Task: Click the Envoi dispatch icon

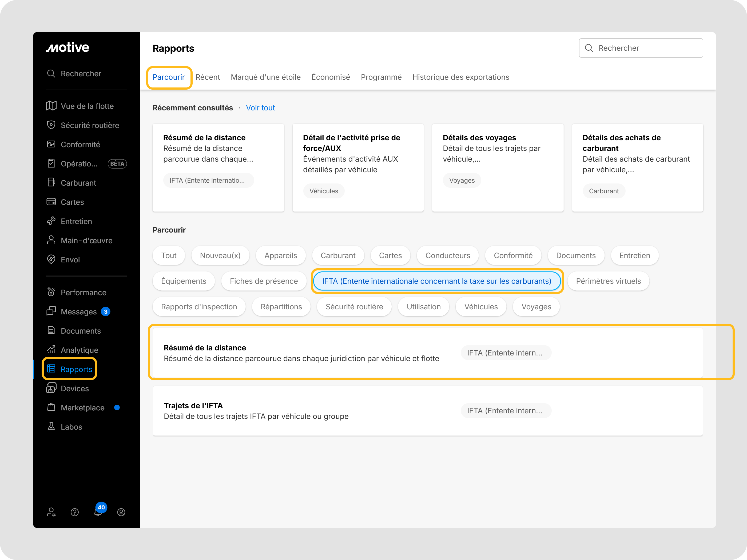Action: 51,259
